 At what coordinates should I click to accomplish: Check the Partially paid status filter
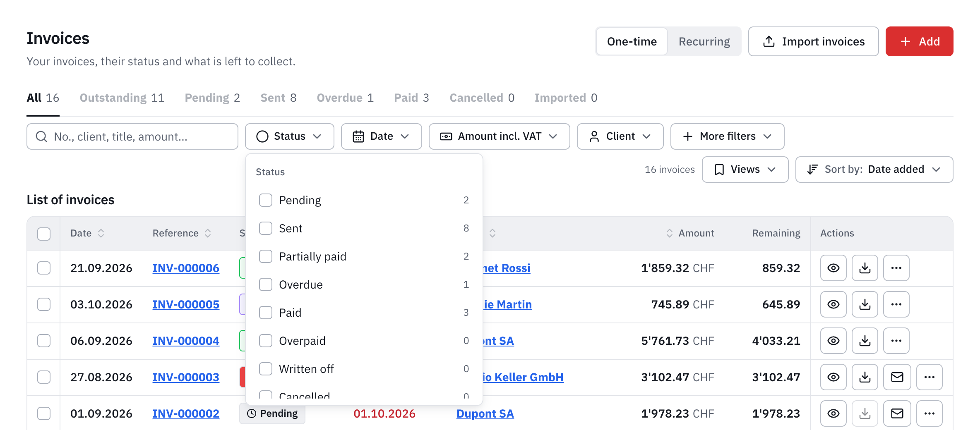pyautogui.click(x=266, y=256)
